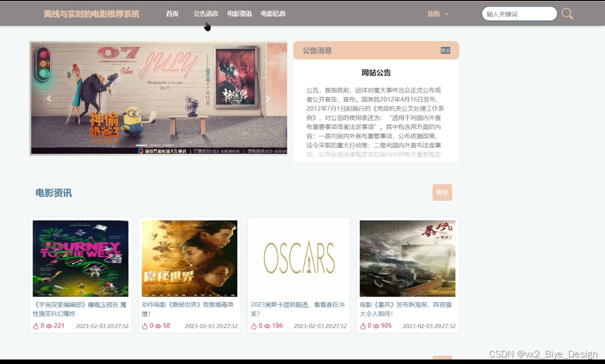Click the search magnifier icon
The width and height of the screenshot is (605, 364).
(x=567, y=13)
